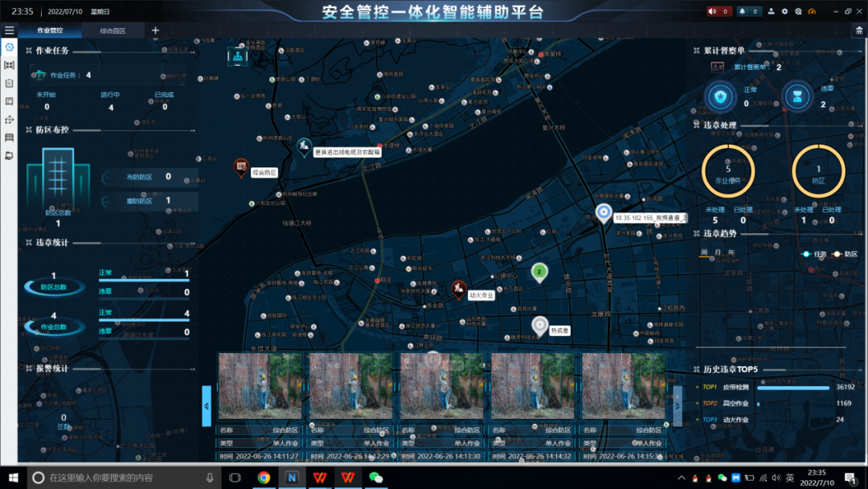Click the 综合防区 map marker
This screenshot has width=868, height=489.
click(x=240, y=167)
